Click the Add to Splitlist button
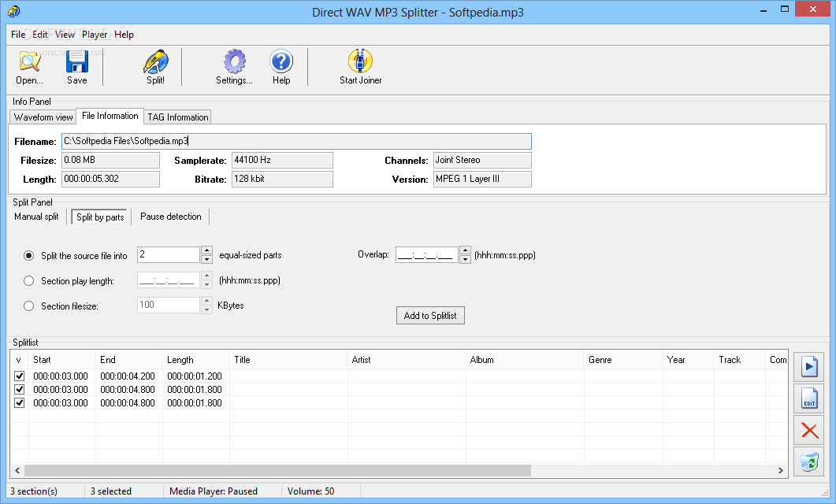Screen dimensions: 836x504 [430, 316]
